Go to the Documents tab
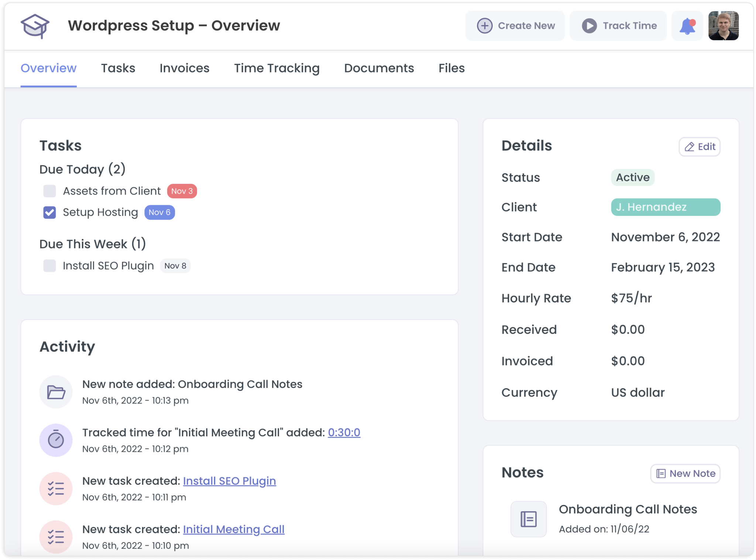The width and height of the screenshot is (756, 560). pyautogui.click(x=379, y=68)
